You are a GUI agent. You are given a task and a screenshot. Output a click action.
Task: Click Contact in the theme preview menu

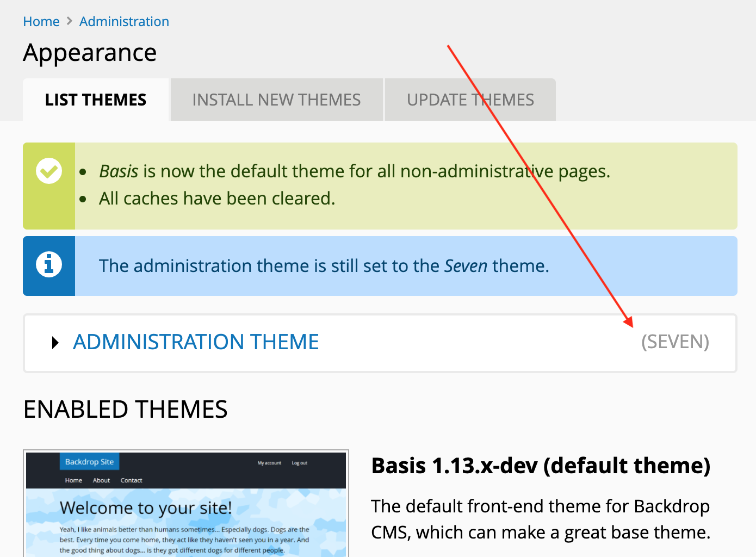pyautogui.click(x=131, y=480)
